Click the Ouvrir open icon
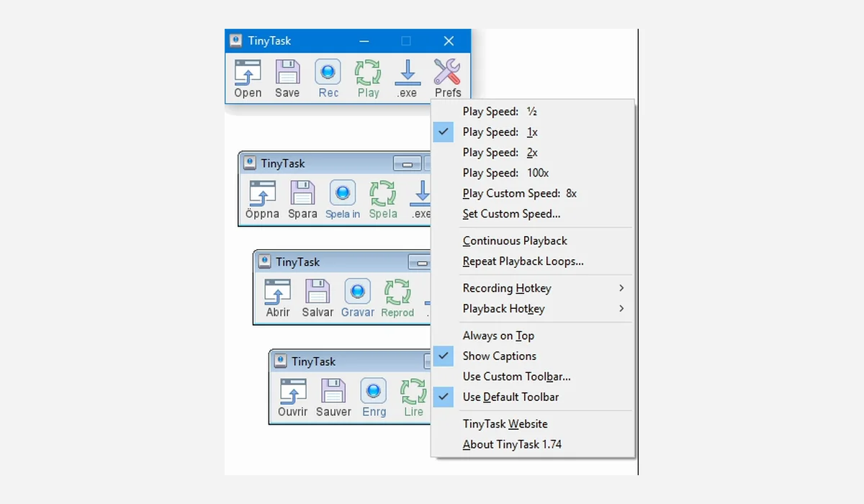This screenshot has width=864, height=504. coord(293,392)
